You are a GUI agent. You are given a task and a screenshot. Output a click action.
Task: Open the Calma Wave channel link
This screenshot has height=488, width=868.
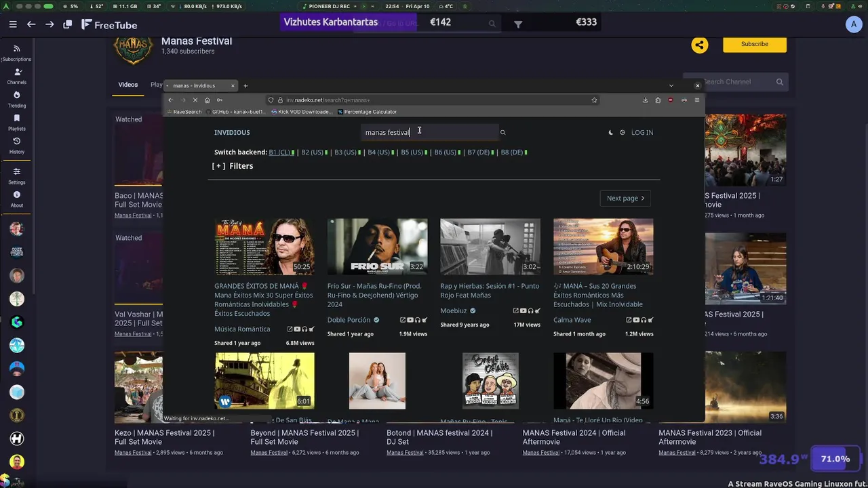(572, 320)
